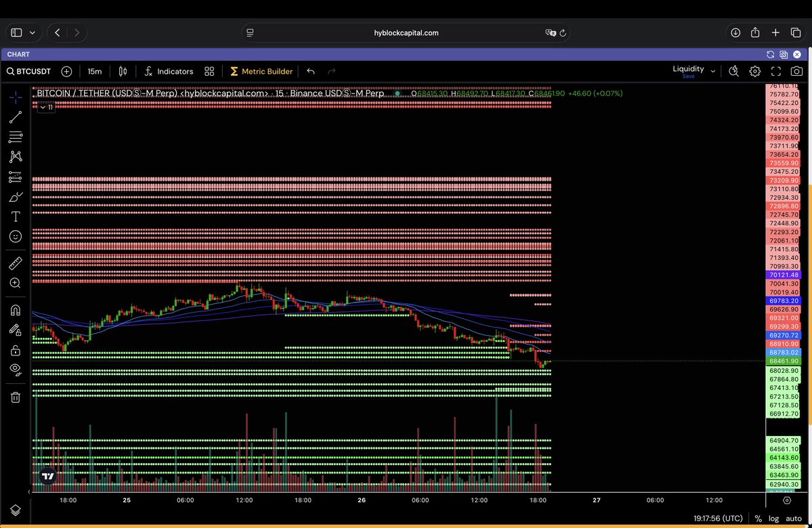
Task: Toggle log scale mode
Action: [773, 518]
